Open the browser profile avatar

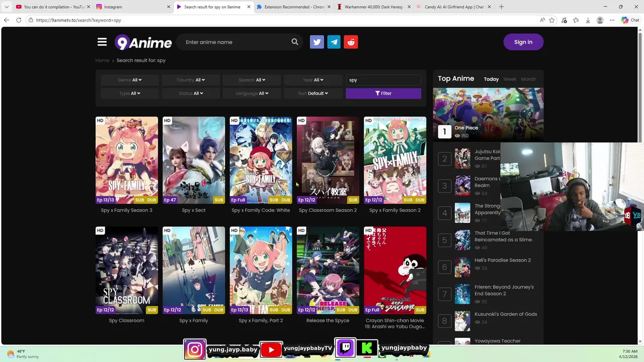(x=600, y=20)
